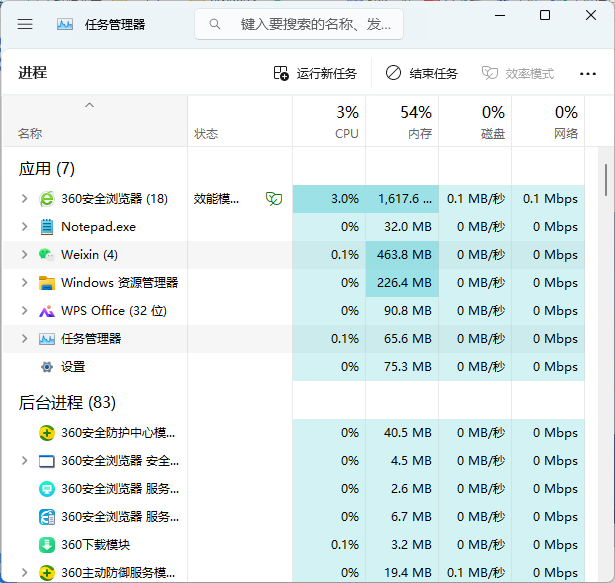Expand the 任务管理器 process group
This screenshot has width=615, height=583.
(24, 339)
